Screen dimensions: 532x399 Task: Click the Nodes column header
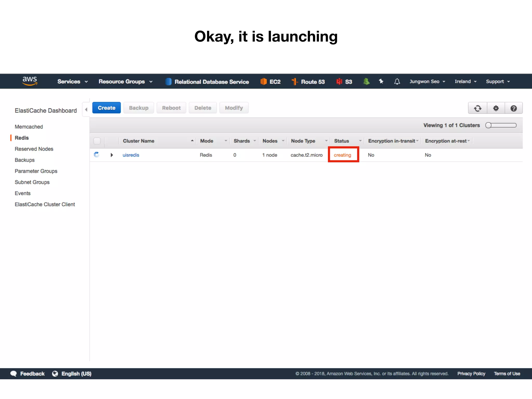(x=270, y=141)
